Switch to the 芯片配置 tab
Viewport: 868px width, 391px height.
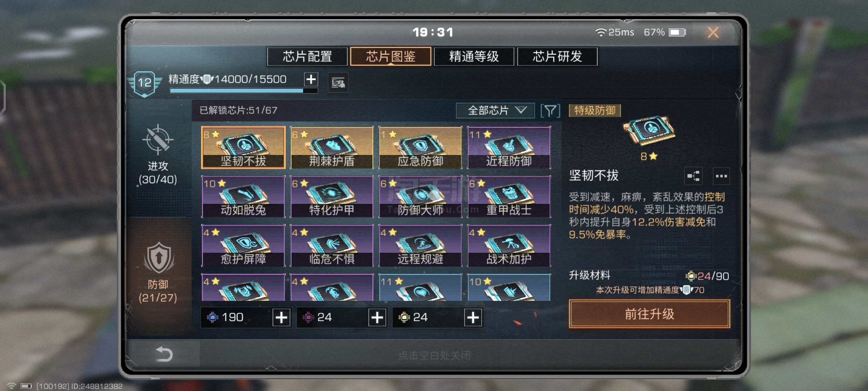point(307,56)
